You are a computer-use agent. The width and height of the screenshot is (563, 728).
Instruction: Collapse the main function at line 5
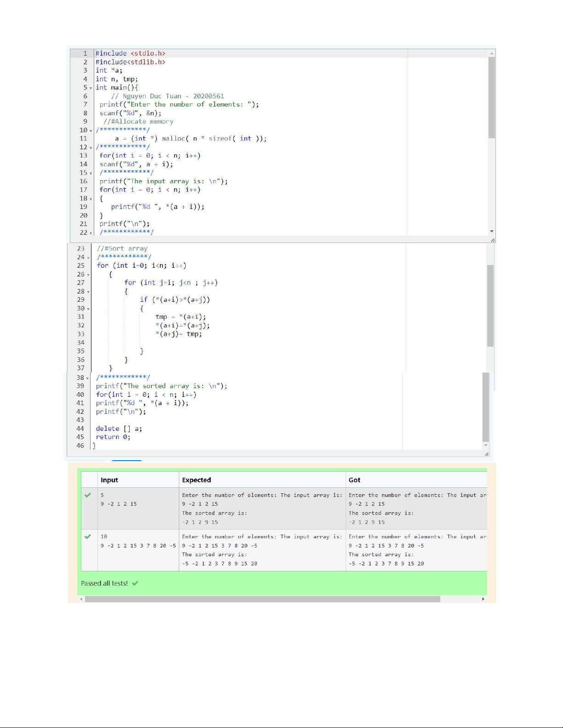click(x=91, y=88)
